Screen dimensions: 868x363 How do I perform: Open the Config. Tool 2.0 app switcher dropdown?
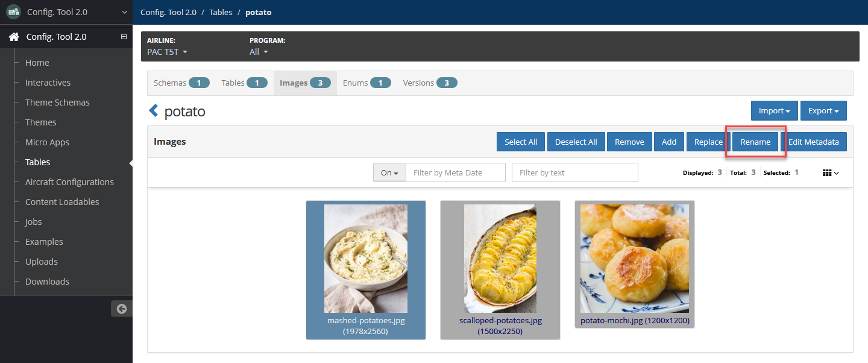point(66,12)
